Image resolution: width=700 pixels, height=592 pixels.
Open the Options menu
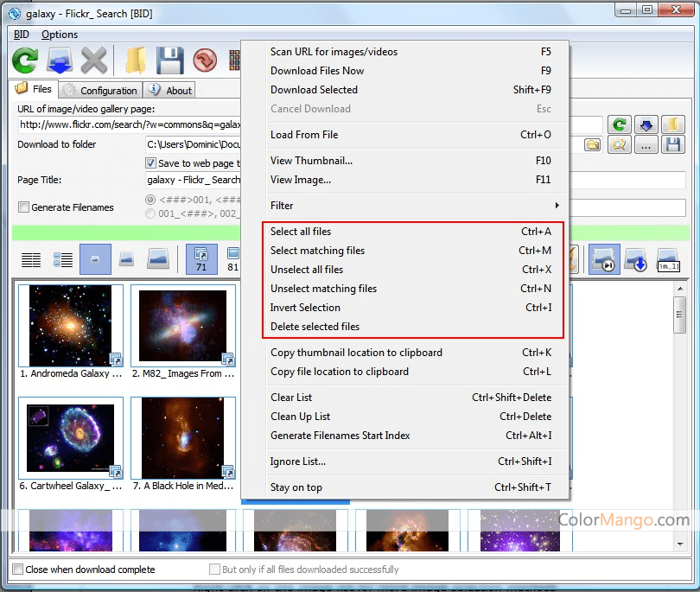click(x=60, y=35)
